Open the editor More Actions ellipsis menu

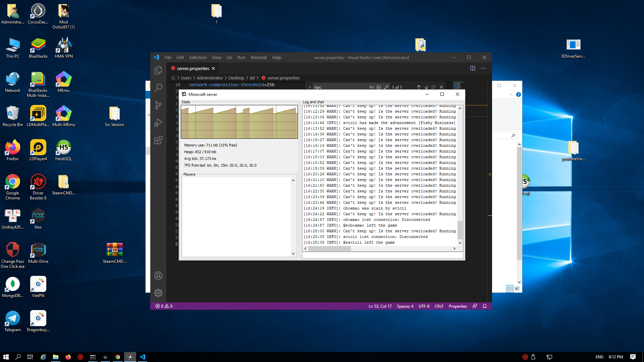(483, 68)
